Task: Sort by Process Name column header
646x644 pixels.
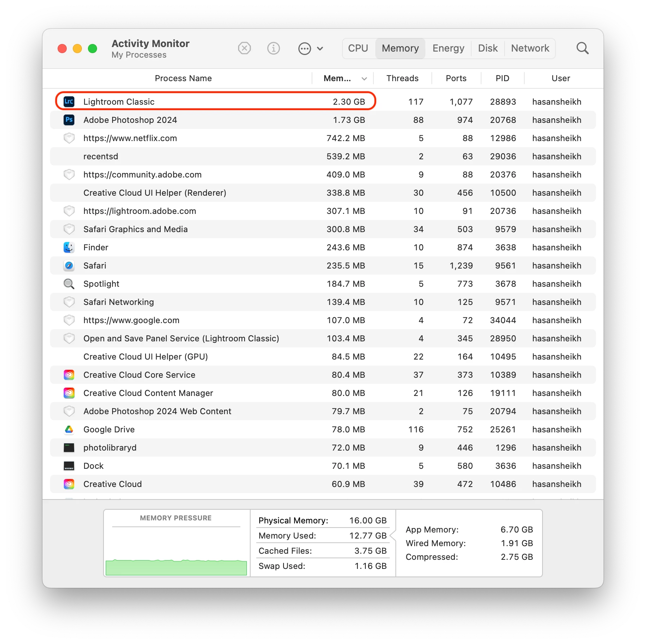Action: pyautogui.click(x=183, y=78)
